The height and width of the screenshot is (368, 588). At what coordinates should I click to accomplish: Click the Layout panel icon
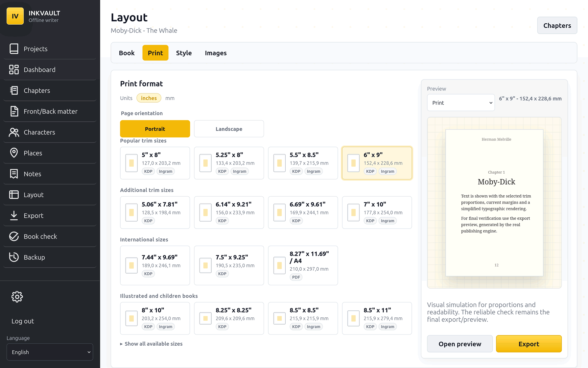coord(14,194)
